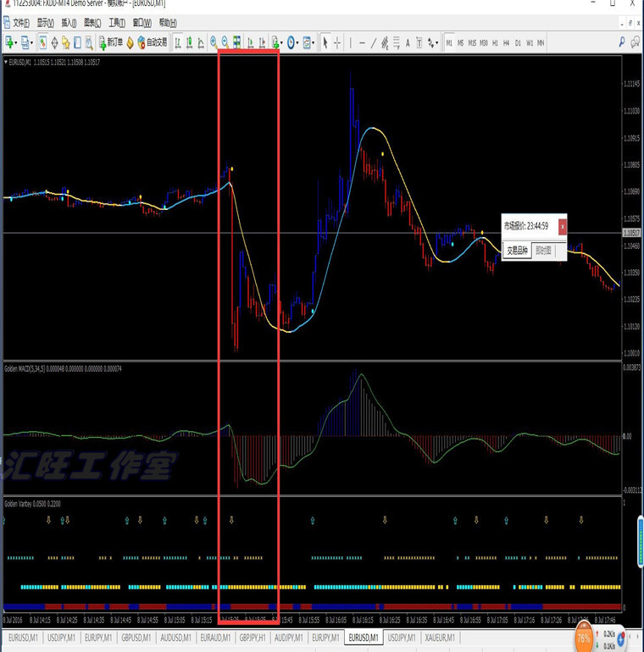Screen dimensions: 644x652
Task: Select the arrows objects tool
Action: pos(431,42)
